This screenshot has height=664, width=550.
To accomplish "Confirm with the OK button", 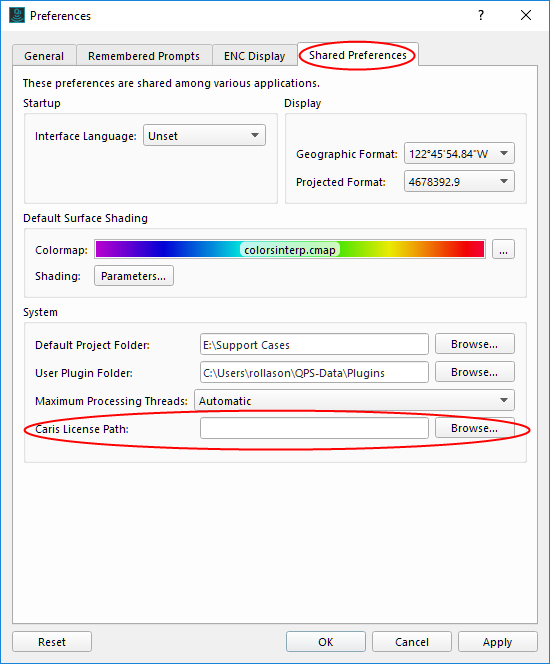I will tap(326, 642).
